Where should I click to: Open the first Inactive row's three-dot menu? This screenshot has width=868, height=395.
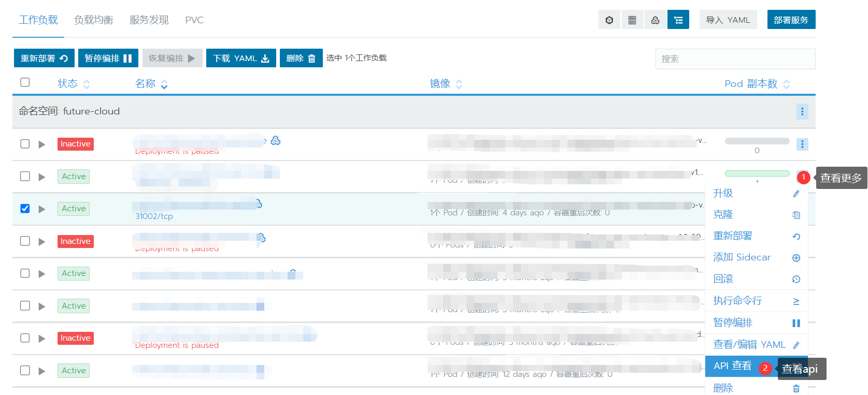(802, 144)
